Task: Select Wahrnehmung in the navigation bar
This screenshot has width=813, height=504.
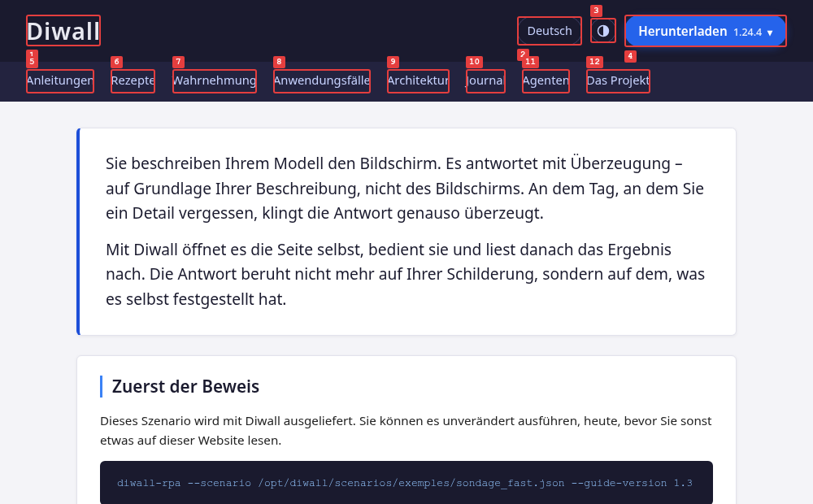Action: coord(215,81)
